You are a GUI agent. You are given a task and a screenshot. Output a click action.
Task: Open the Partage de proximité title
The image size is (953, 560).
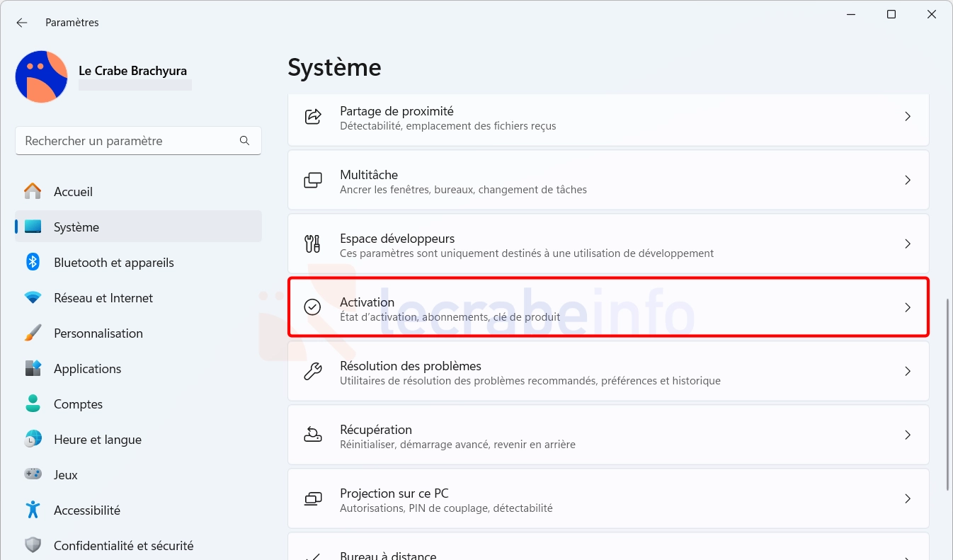pos(396,111)
